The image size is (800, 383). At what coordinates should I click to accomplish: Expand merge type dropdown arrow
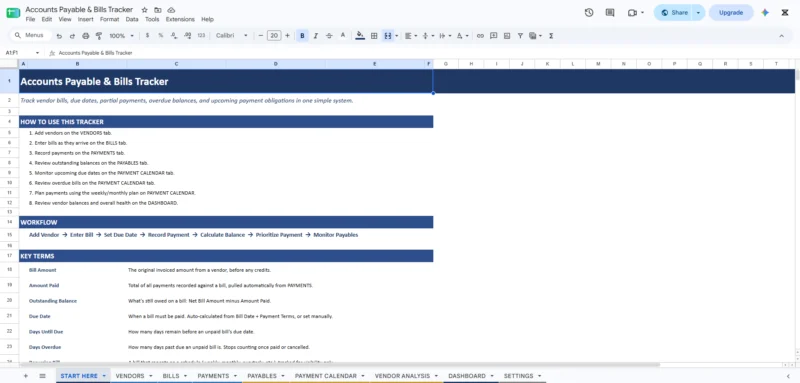[395, 36]
